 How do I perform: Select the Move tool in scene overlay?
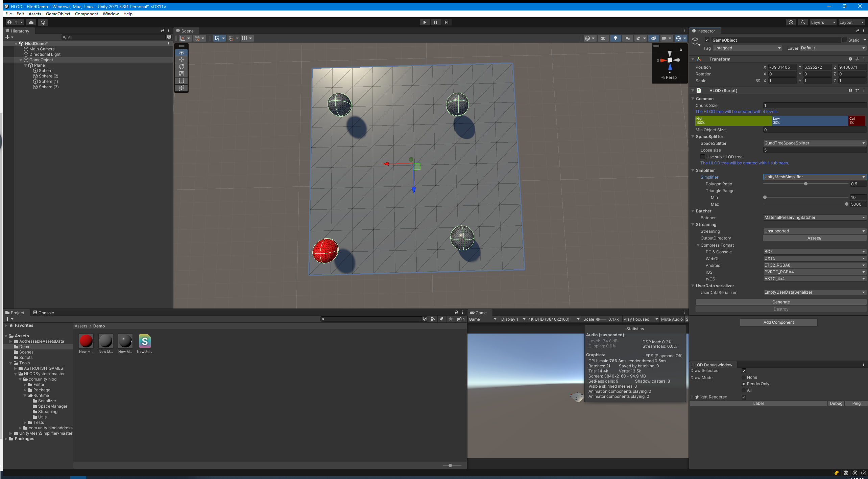(x=182, y=60)
